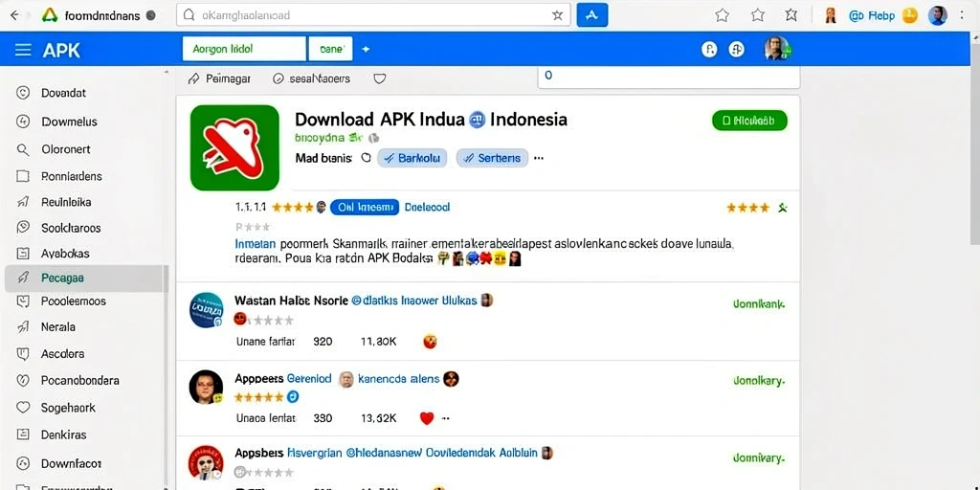The image size is (980, 490).
Task: Click the Dnelaood link
Action: click(x=427, y=207)
